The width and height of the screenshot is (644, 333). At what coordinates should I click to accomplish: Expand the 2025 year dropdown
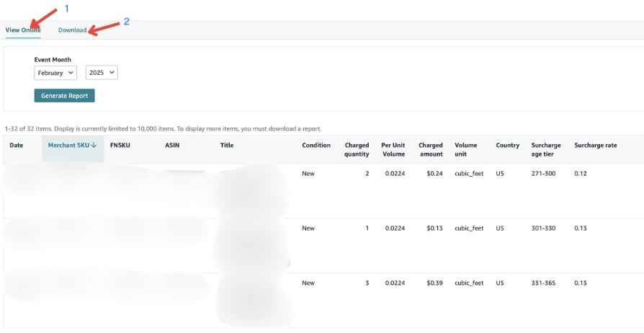pos(102,73)
